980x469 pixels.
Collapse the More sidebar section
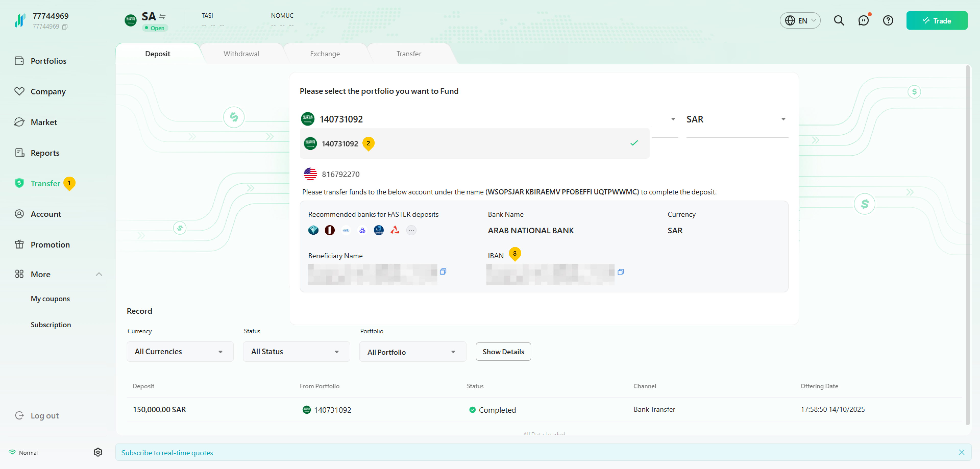(99, 274)
